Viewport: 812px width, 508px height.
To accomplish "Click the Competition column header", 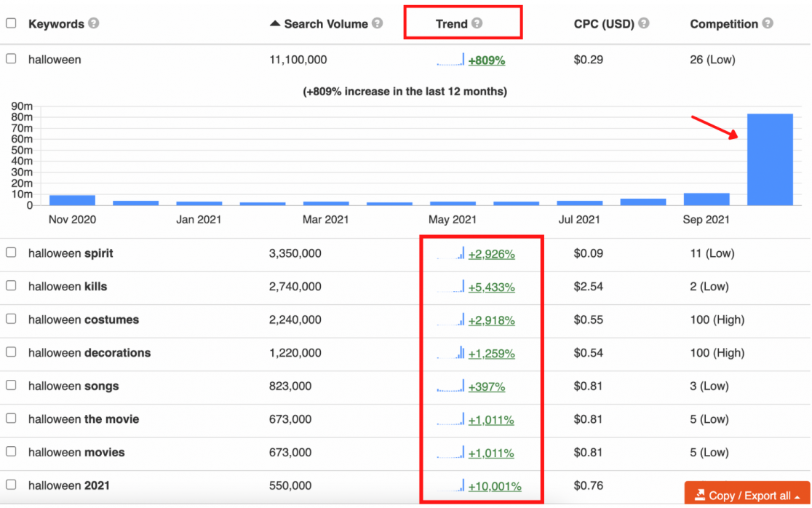I will tap(725, 23).
